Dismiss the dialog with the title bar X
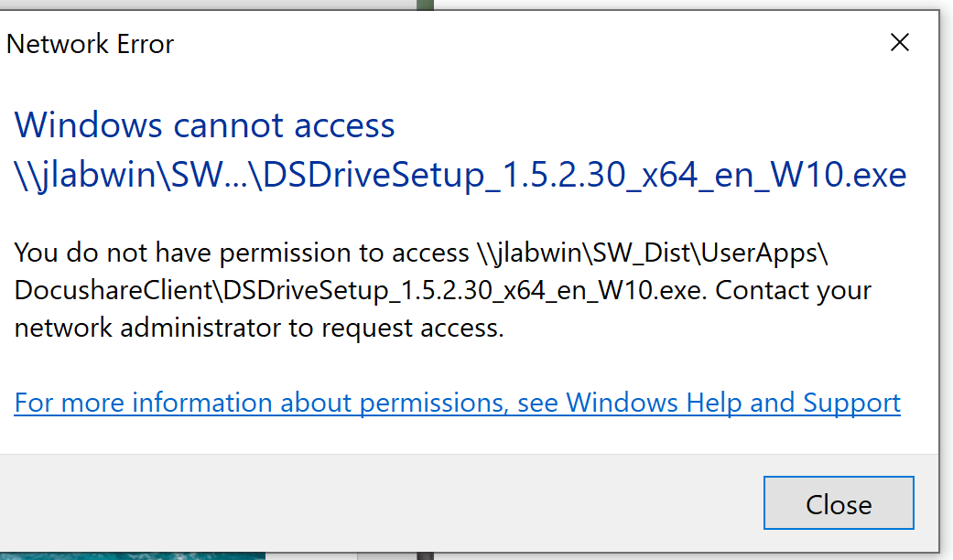The height and width of the screenshot is (560, 953). pos(900,42)
